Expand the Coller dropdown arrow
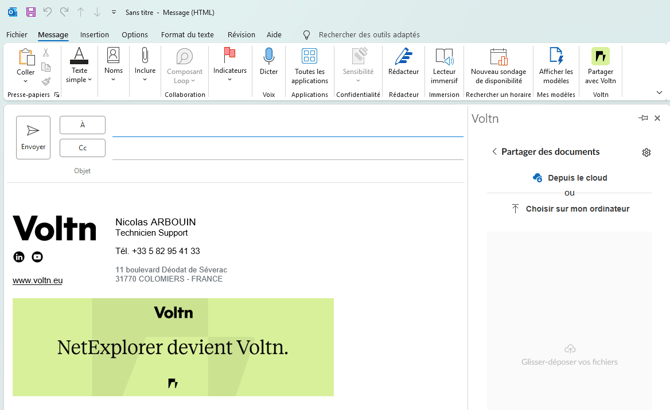This screenshot has height=410, width=670. point(25,81)
